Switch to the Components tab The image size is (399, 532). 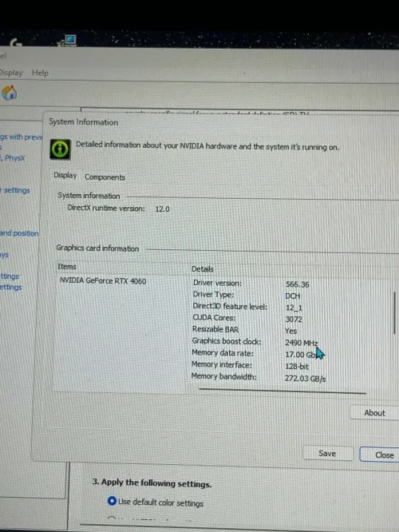[105, 177]
